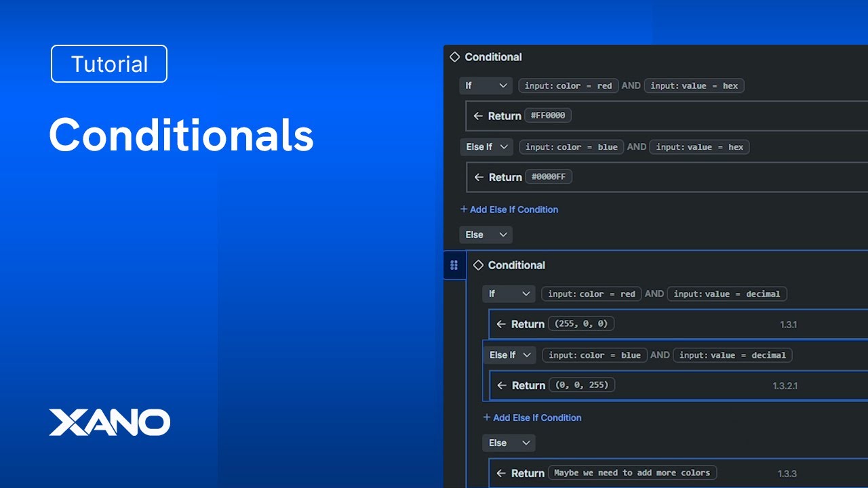Click the plus icon before Add Else If Condition
This screenshot has height=488, width=868.
(464, 209)
